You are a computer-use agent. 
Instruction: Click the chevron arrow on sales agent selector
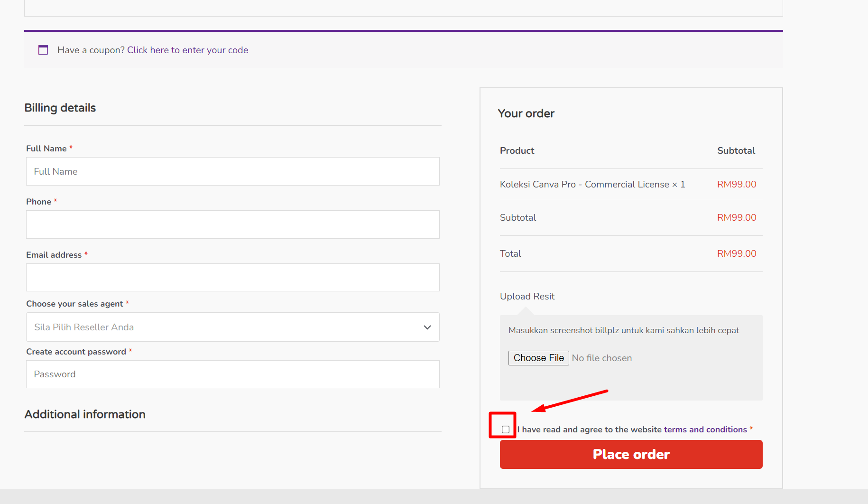point(427,327)
